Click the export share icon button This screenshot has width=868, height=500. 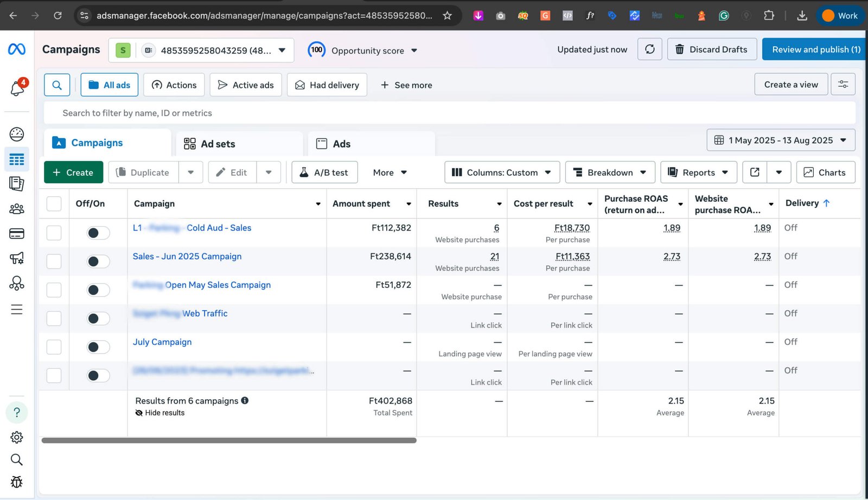pyautogui.click(x=755, y=172)
